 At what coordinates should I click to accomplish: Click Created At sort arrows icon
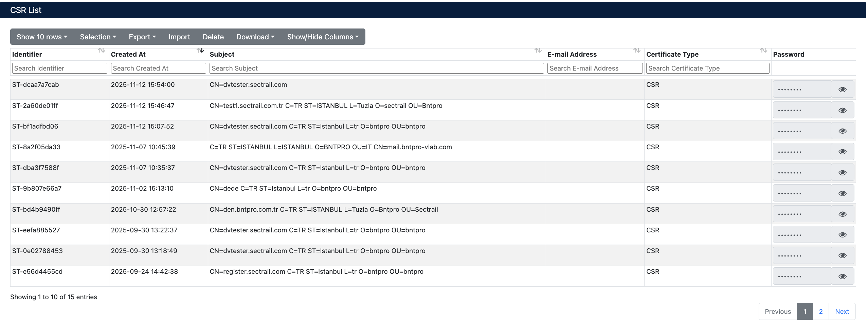click(200, 51)
